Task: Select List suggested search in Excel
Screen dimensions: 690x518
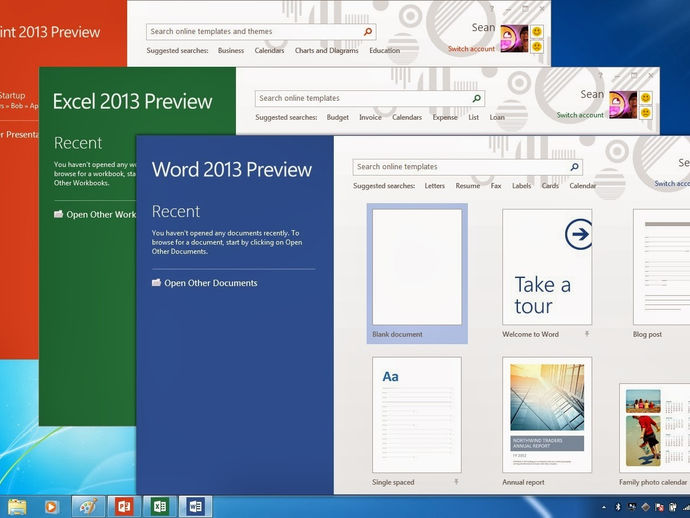Action: coord(473,117)
